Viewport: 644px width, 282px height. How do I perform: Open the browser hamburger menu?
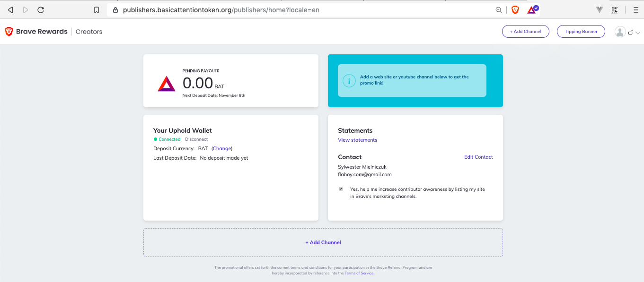click(x=636, y=9)
